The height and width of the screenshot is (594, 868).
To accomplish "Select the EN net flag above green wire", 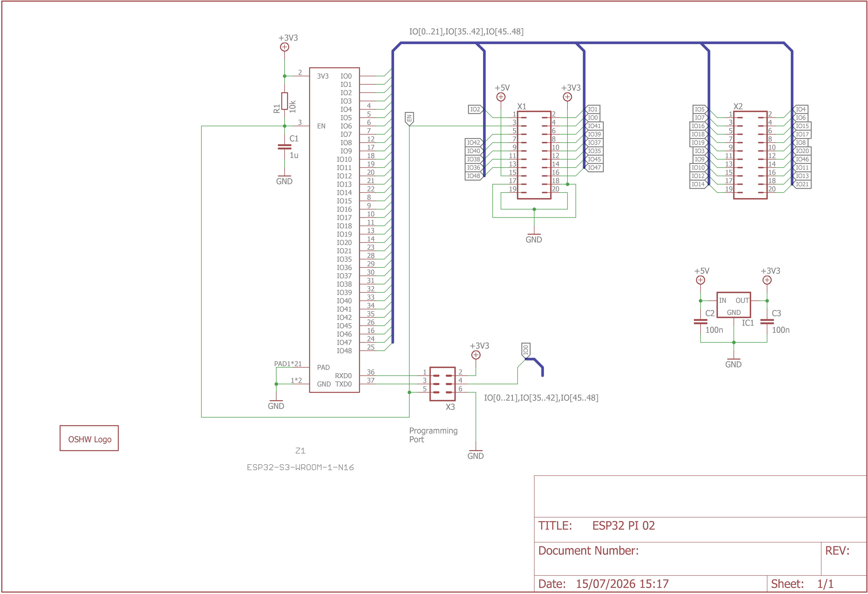I will (409, 119).
